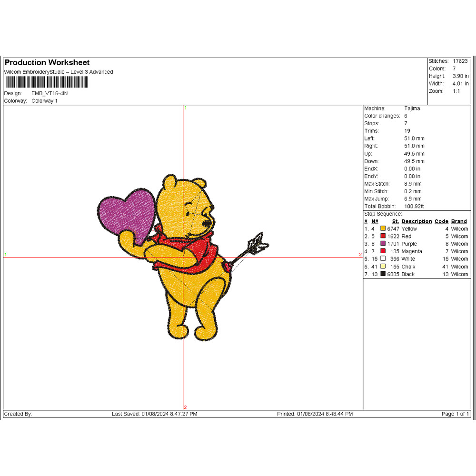Click the Stitches count value 17623
This screenshot has height=476, width=476.
coord(460,61)
